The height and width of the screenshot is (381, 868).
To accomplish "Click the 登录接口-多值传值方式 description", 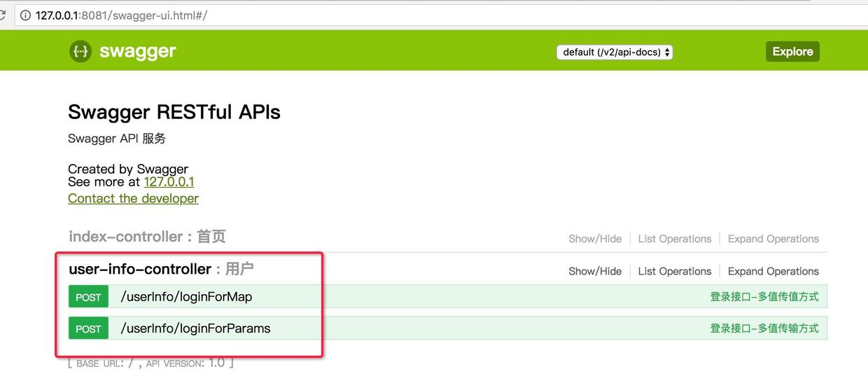I will [764, 296].
